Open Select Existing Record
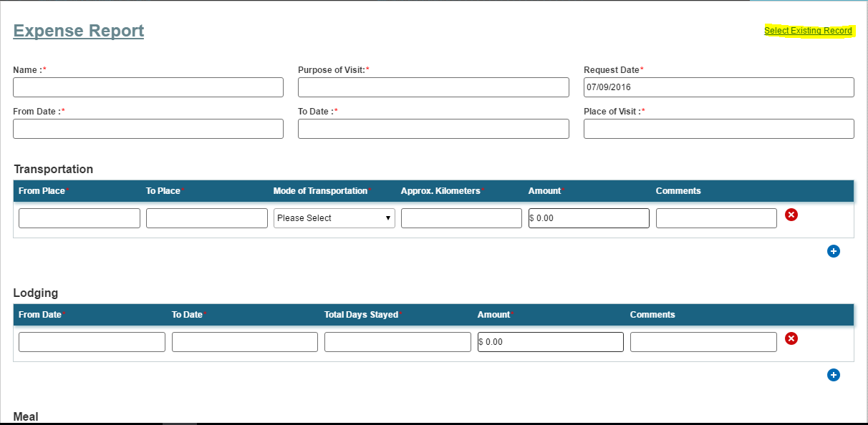The image size is (868, 425). pyautogui.click(x=808, y=30)
